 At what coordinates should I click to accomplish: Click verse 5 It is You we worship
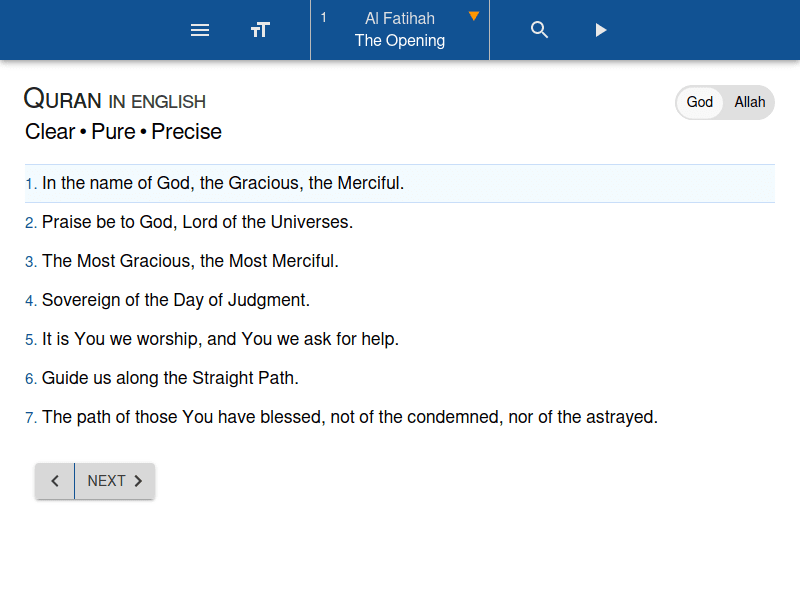(220, 339)
